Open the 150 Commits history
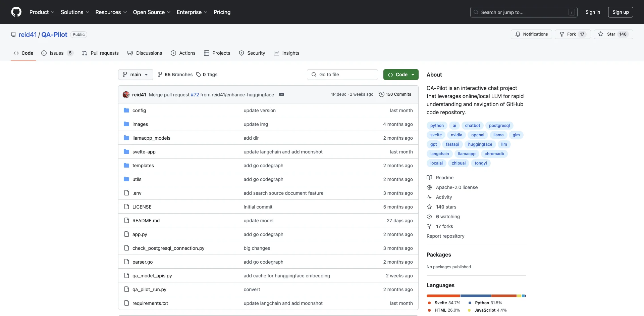This screenshot has width=644, height=316. (x=395, y=94)
